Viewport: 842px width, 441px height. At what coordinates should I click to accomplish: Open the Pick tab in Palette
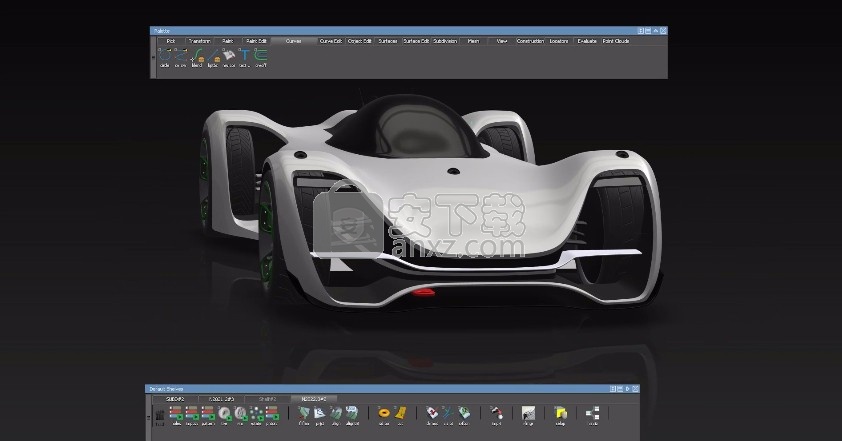(x=171, y=41)
